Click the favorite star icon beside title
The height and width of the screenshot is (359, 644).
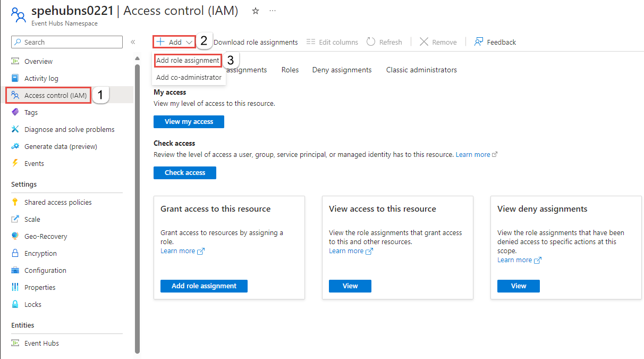[x=256, y=11]
